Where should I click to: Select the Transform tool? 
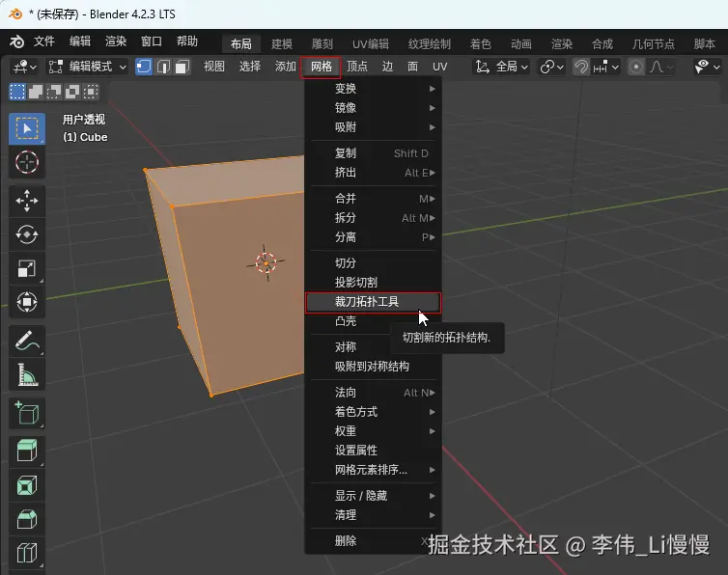point(27,302)
